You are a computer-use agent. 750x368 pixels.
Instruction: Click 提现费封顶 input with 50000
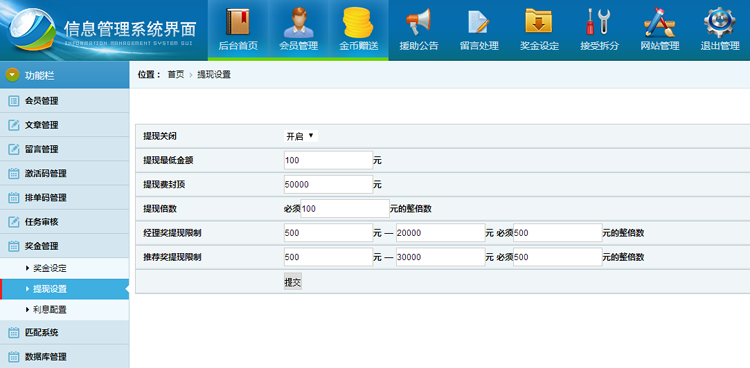328,185
